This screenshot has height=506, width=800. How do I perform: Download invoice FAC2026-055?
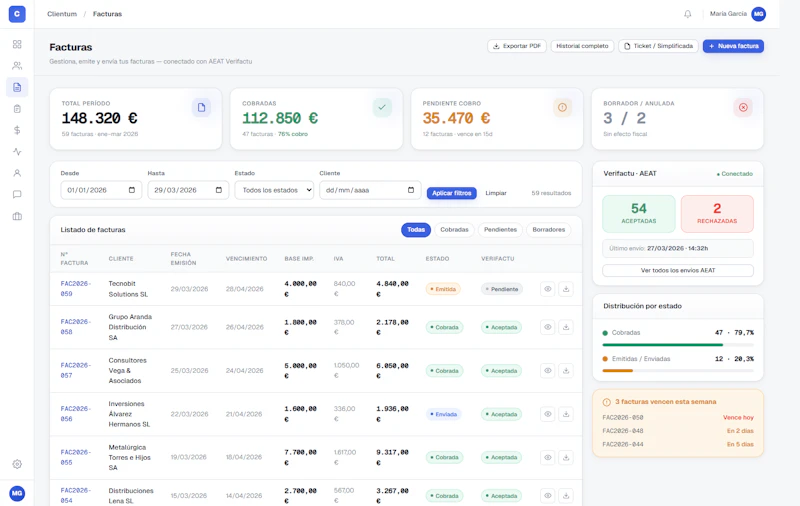click(x=566, y=457)
